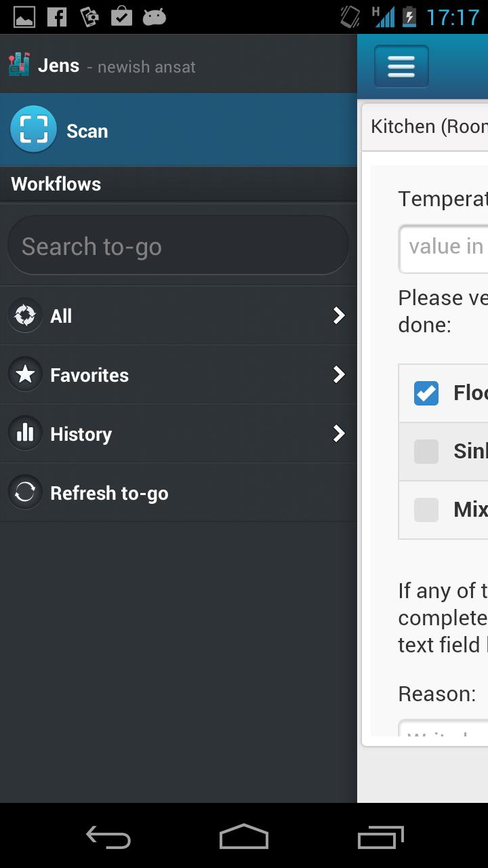Screen dimensions: 488x868
Task: Click the bar-chart History icon
Action: click(x=25, y=433)
